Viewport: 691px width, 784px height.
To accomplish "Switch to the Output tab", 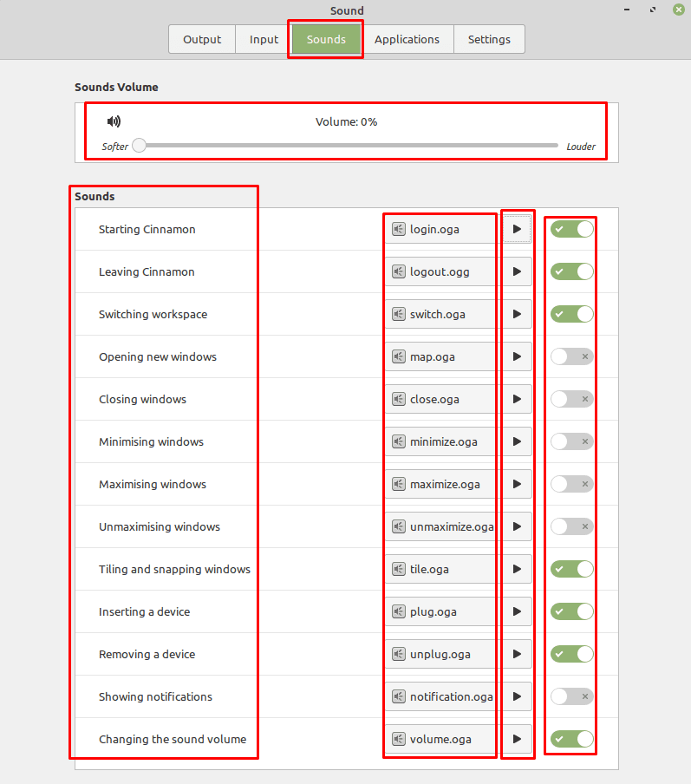I will pos(202,39).
